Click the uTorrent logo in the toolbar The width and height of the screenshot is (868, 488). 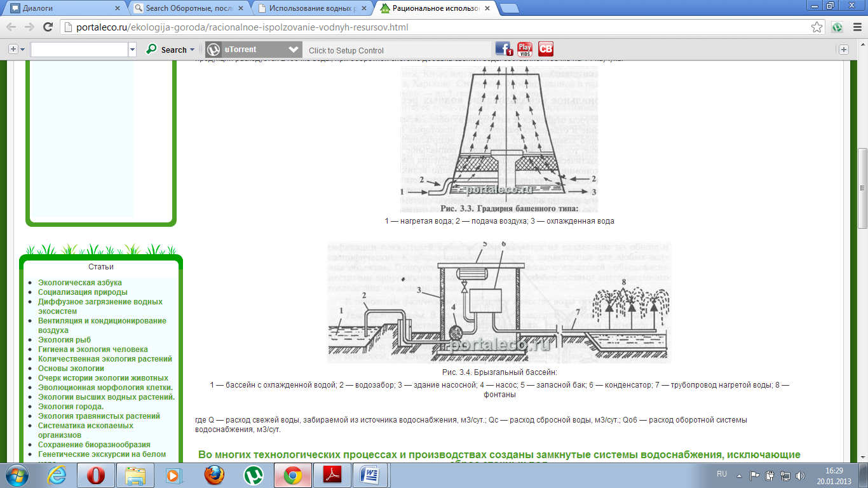click(x=214, y=50)
